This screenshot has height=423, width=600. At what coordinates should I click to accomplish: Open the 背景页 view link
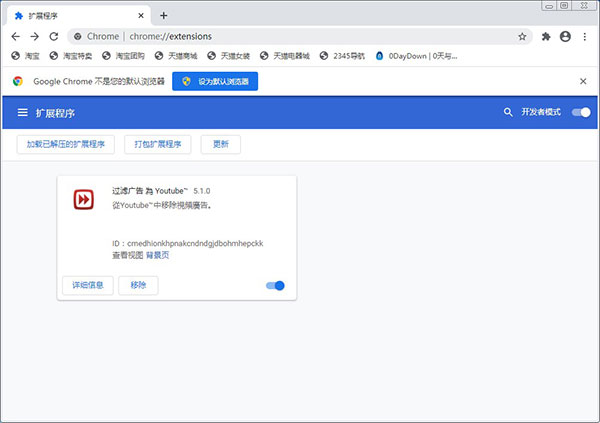pyautogui.click(x=158, y=255)
